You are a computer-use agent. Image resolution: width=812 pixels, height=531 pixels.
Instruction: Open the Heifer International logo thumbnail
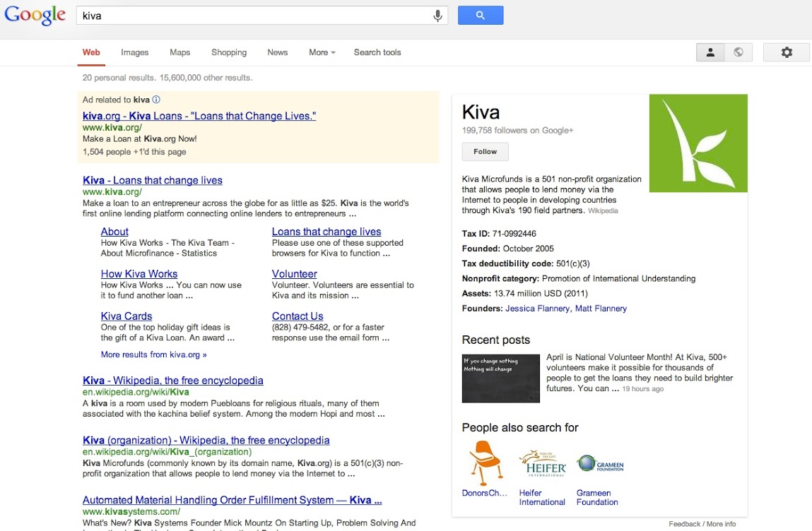point(542,464)
